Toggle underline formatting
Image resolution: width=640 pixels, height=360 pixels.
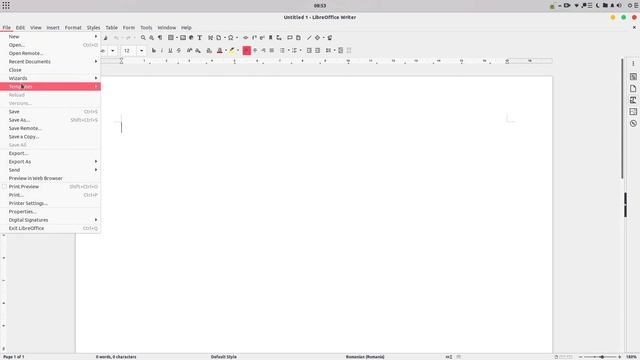(170, 50)
